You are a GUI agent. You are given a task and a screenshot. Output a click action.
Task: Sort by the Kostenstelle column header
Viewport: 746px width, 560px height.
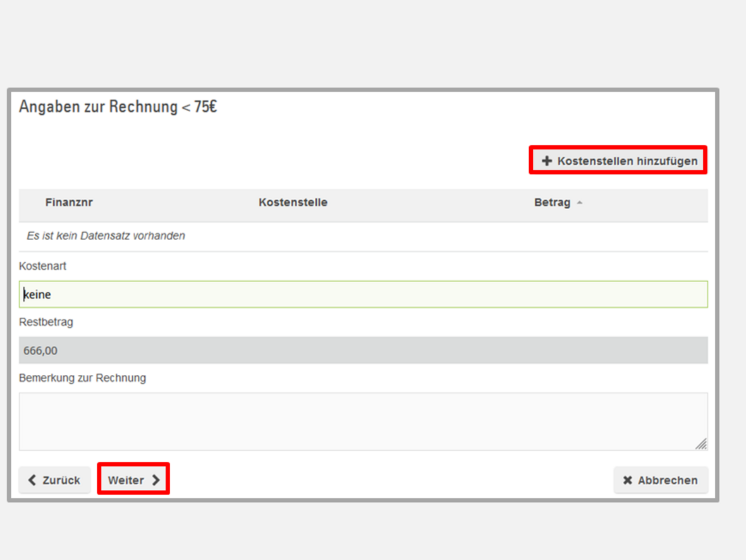(x=293, y=203)
